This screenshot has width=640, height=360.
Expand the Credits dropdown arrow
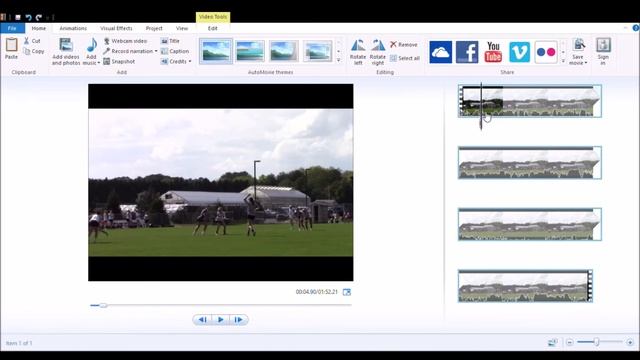pyautogui.click(x=190, y=62)
